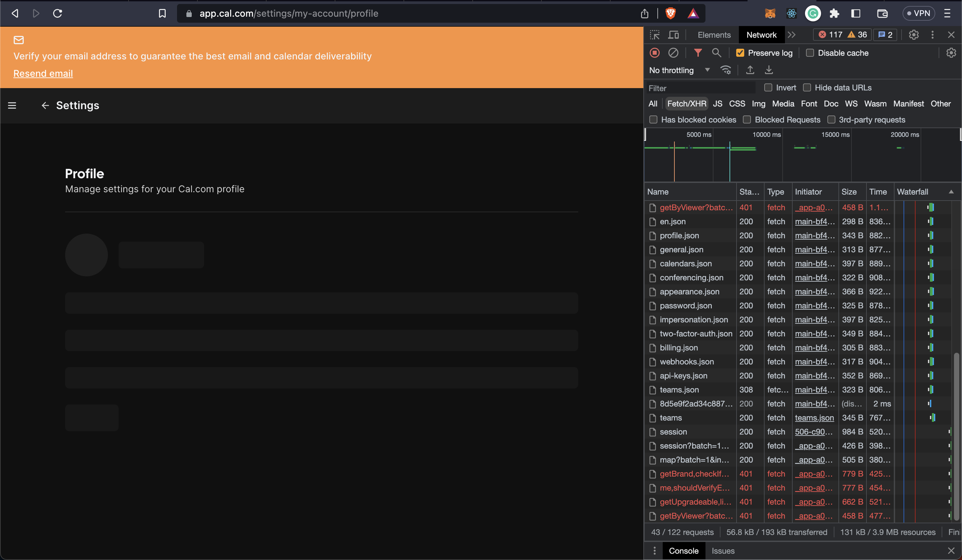Open the MetaMask extension icon
962x560 pixels.
click(770, 13)
